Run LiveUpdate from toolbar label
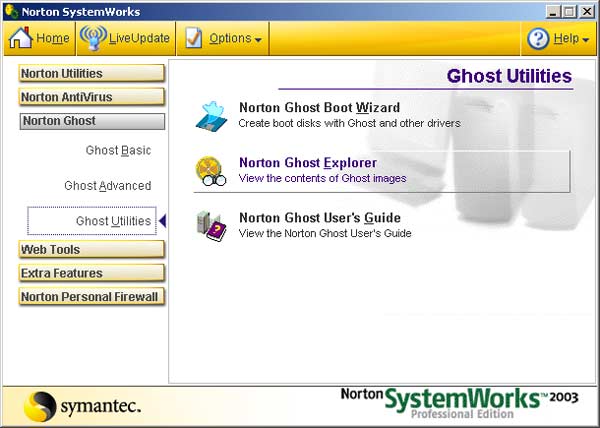This screenshot has width=600, height=428. [x=139, y=38]
